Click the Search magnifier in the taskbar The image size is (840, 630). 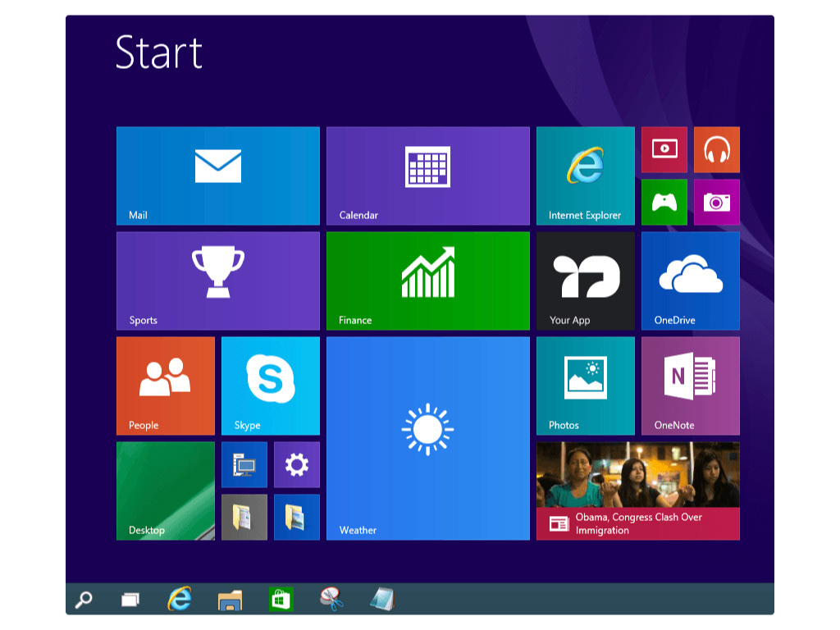coord(84,600)
